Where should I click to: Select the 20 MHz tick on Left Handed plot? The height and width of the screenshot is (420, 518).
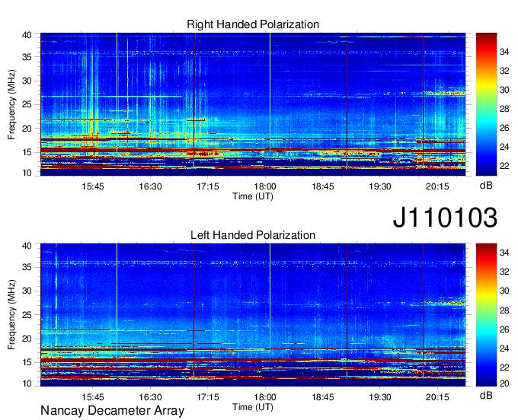[x=27, y=339]
